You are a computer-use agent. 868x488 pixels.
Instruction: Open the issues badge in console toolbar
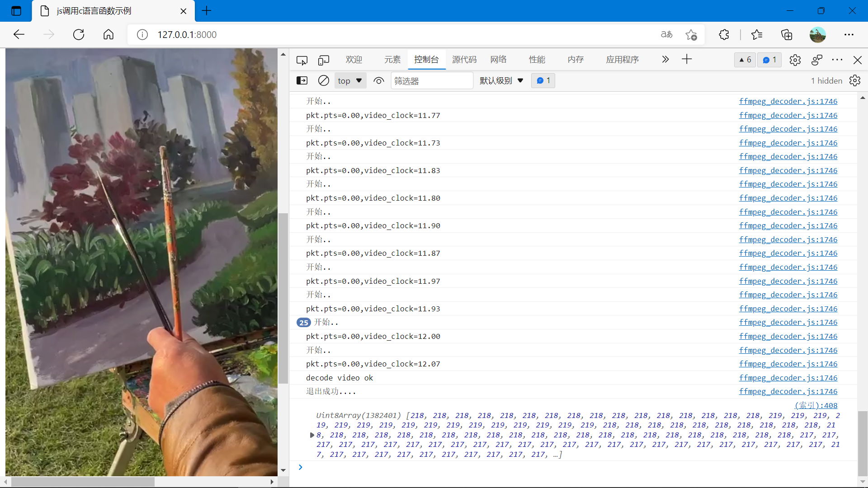click(543, 81)
